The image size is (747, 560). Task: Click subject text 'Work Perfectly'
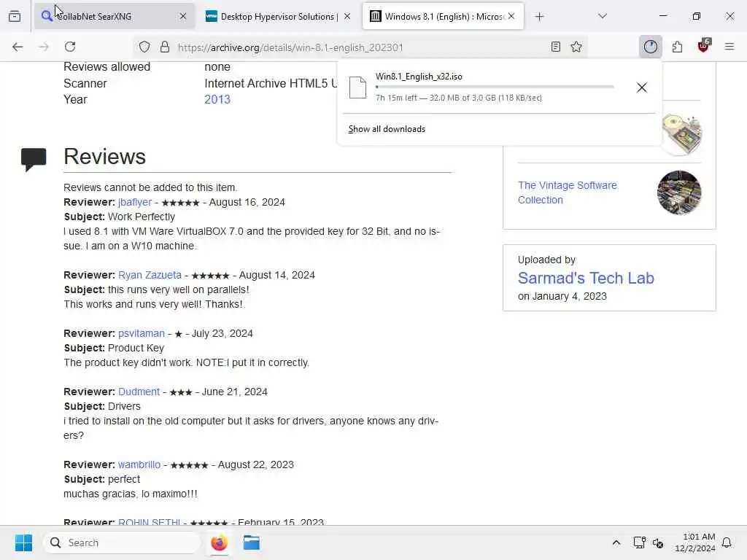142,217
